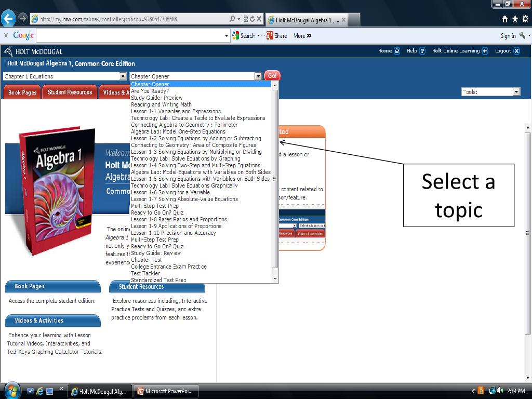Click the Home link in Holt header
532x399 pixels.
coord(389,51)
